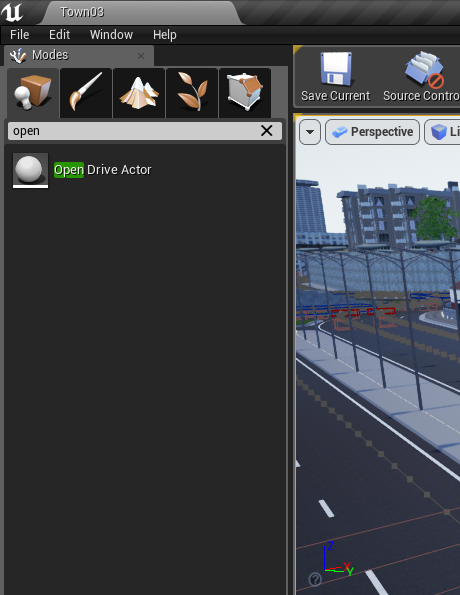Click the viewport help question mark icon

[x=315, y=579]
